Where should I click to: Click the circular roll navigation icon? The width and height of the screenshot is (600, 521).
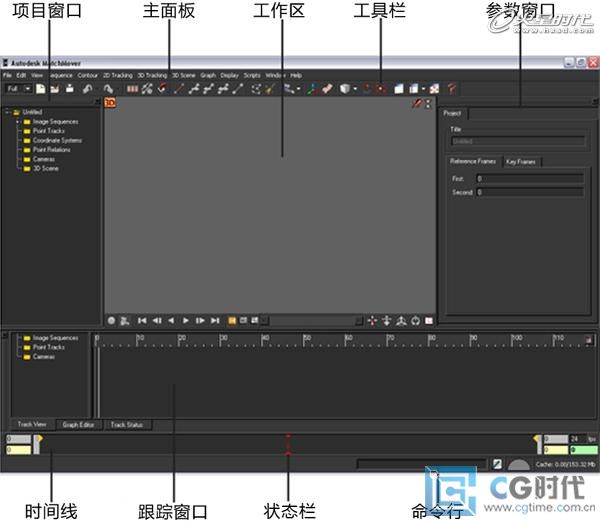(416, 321)
